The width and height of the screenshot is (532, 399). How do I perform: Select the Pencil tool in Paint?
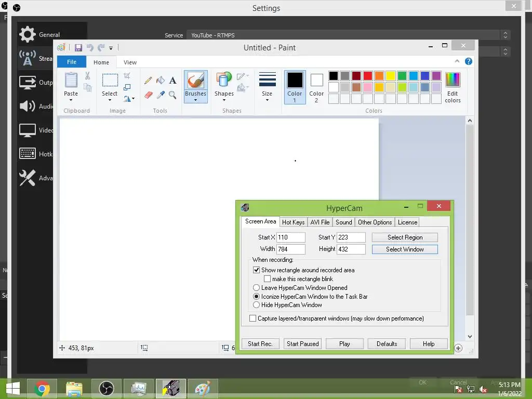[x=148, y=81]
